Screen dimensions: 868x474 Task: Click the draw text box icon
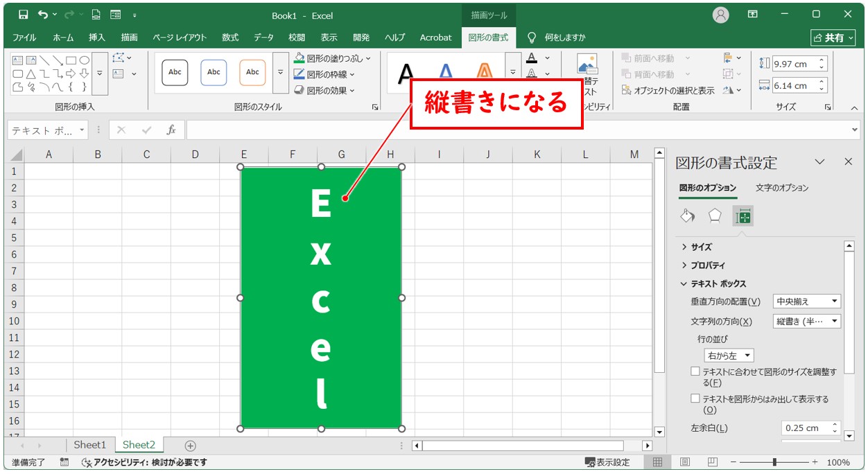[118, 73]
